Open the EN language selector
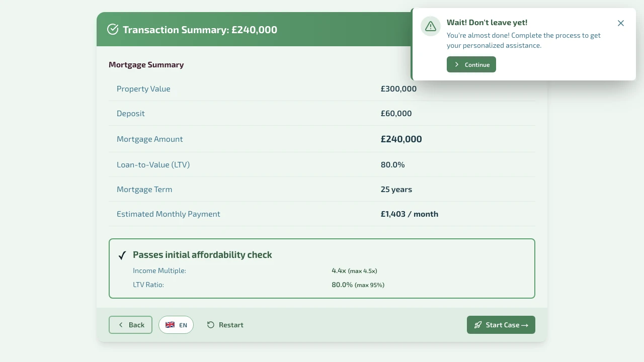 pos(176,325)
